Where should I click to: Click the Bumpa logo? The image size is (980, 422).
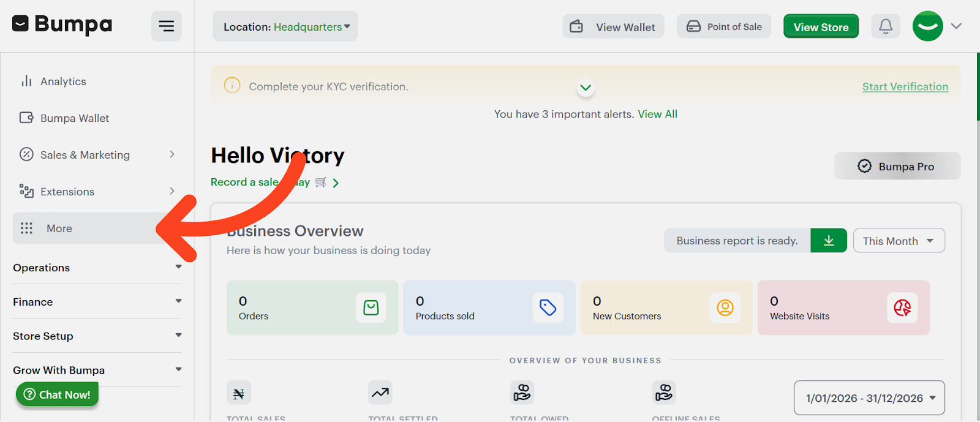[62, 24]
